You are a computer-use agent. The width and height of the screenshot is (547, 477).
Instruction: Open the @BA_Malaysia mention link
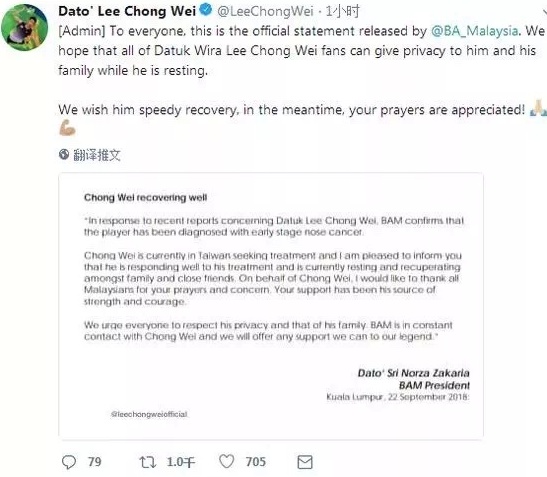coord(474,31)
